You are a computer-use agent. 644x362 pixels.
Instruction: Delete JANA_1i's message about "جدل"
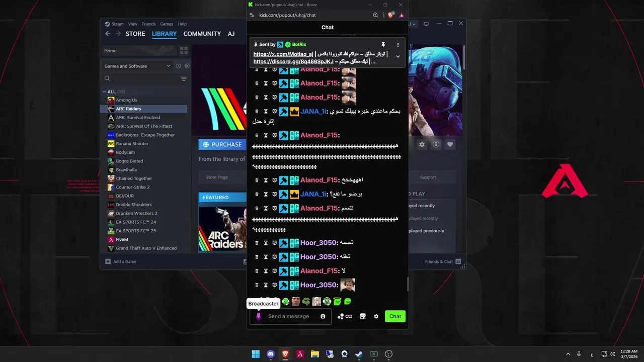[257, 112]
